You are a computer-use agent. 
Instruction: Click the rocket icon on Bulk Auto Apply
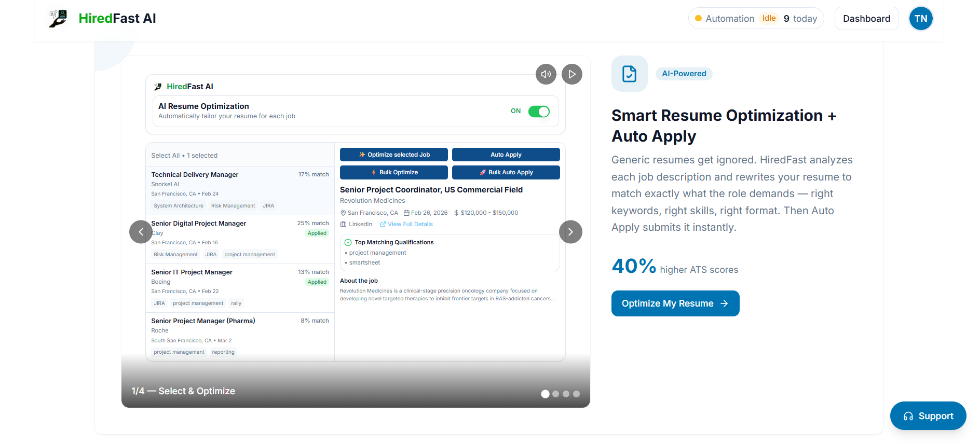(x=483, y=172)
